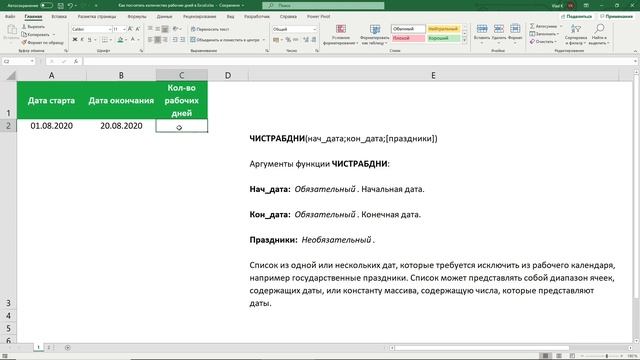
Task: Click the Cut scissors icon (Вырезать)
Action: 24,27
